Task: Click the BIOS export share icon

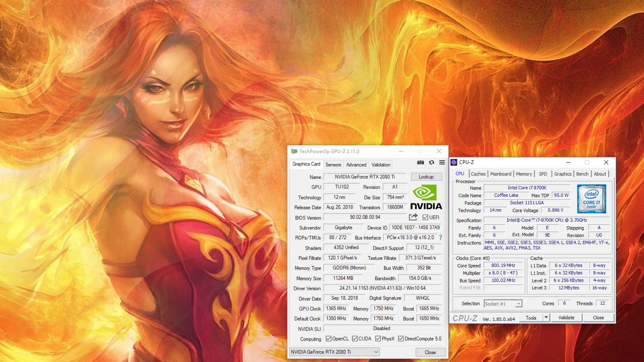Action: click(413, 217)
